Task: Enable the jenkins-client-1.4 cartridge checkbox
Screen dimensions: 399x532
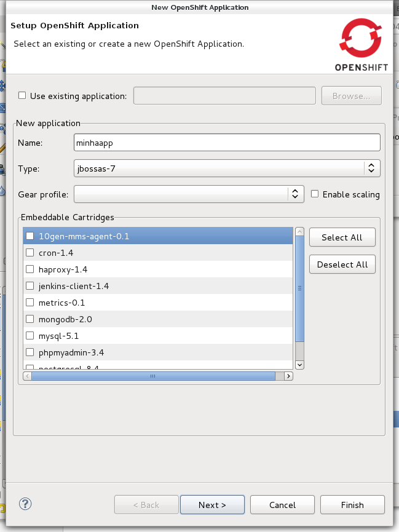Action: [x=30, y=285]
